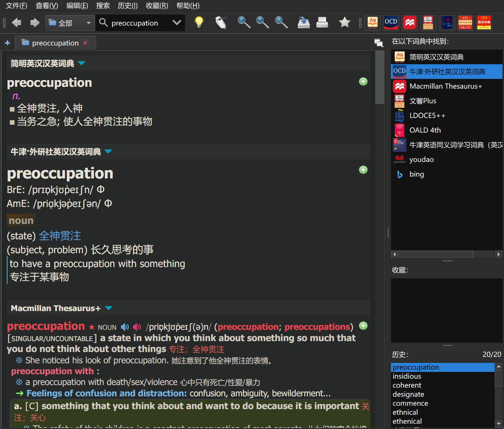The image size is (504, 429).
Task: Toggle the lightbulb scan popup icon
Action: pos(199,23)
